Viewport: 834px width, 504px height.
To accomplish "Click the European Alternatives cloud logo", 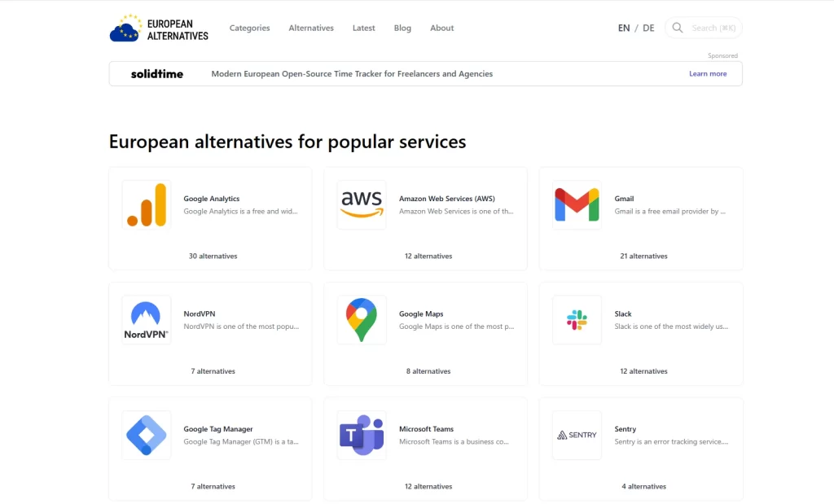I will coord(125,28).
